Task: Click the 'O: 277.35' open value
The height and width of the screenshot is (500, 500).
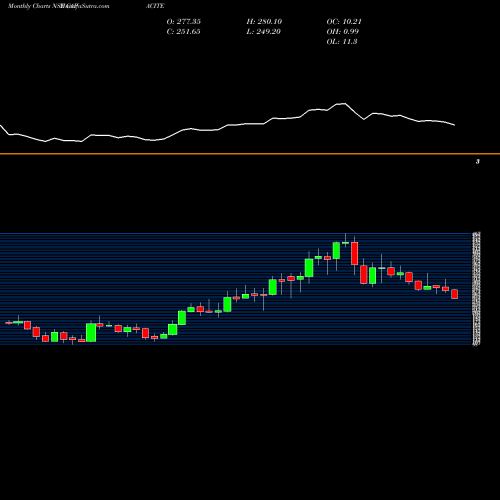Action: [184, 22]
